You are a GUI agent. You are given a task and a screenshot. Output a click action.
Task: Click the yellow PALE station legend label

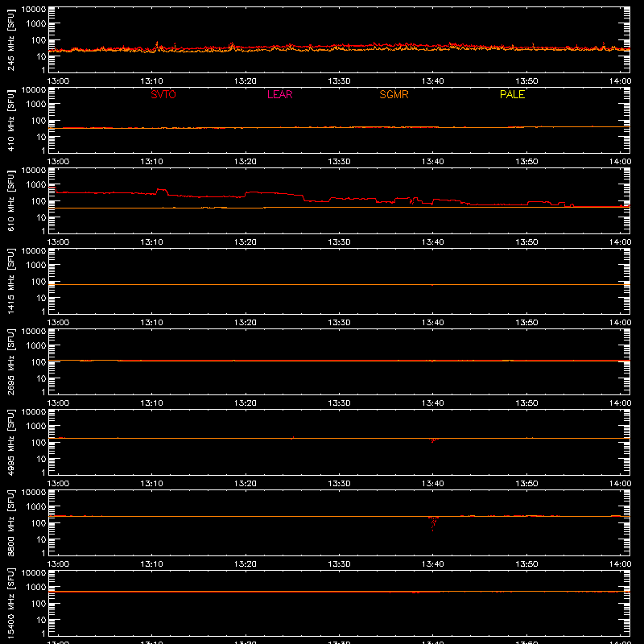coord(512,94)
